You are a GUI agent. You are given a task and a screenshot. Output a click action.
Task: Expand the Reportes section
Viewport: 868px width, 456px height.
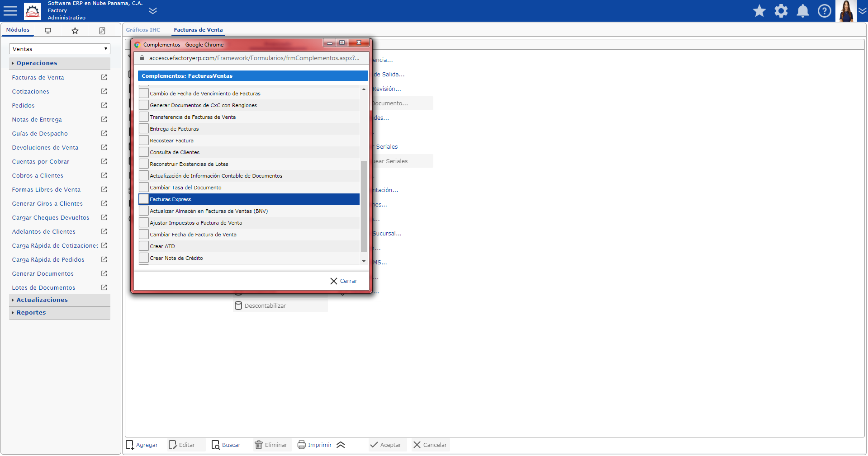31,313
